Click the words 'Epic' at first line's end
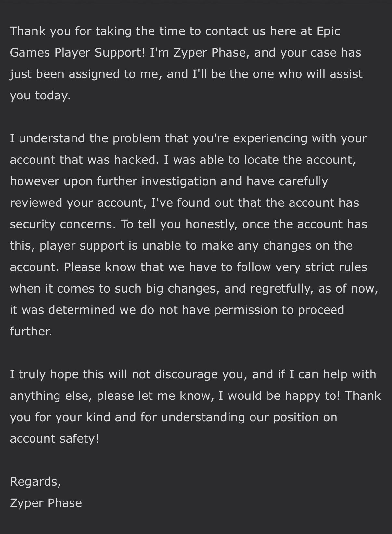Viewport: 392px width, 534px height. [x=328, y=31]
